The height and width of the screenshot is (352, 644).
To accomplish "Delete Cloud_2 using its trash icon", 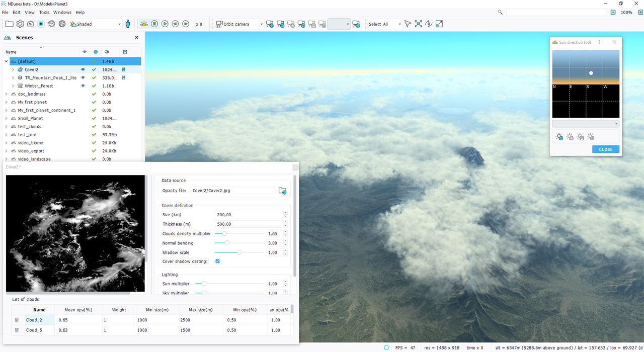I will pos(17,320).
